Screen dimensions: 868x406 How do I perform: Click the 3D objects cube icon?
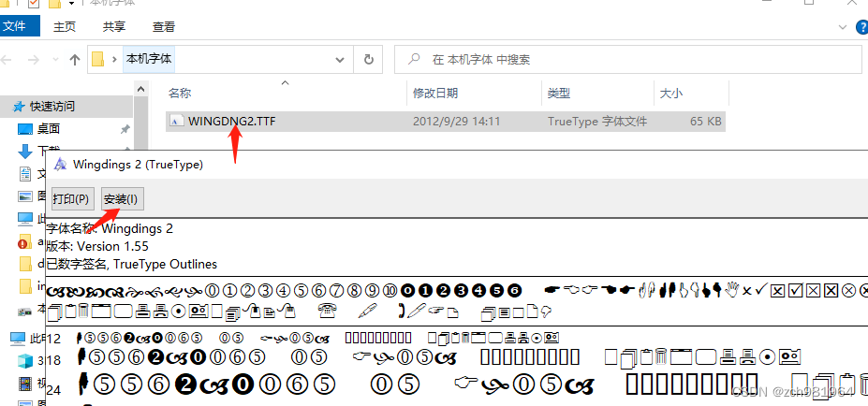pos(25,361)
